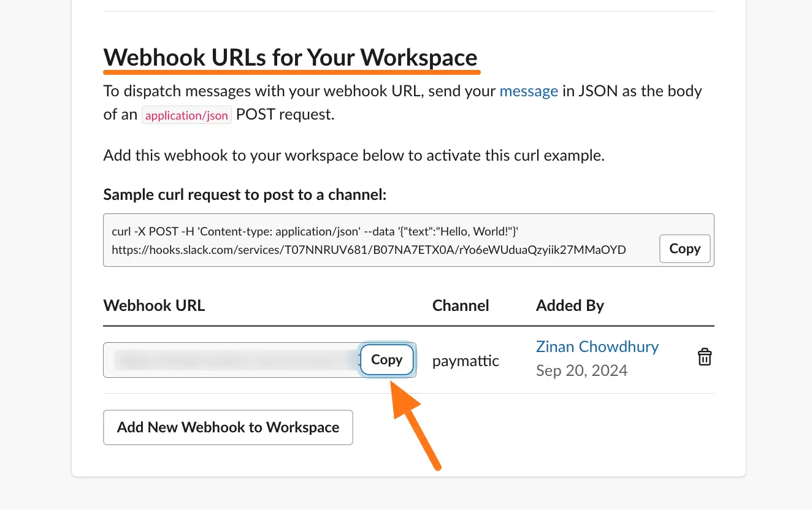Click Add New Webhook to Workspace
Image resolution: width=812 pixels, height=509 pixels.
[x=228, y=427]
